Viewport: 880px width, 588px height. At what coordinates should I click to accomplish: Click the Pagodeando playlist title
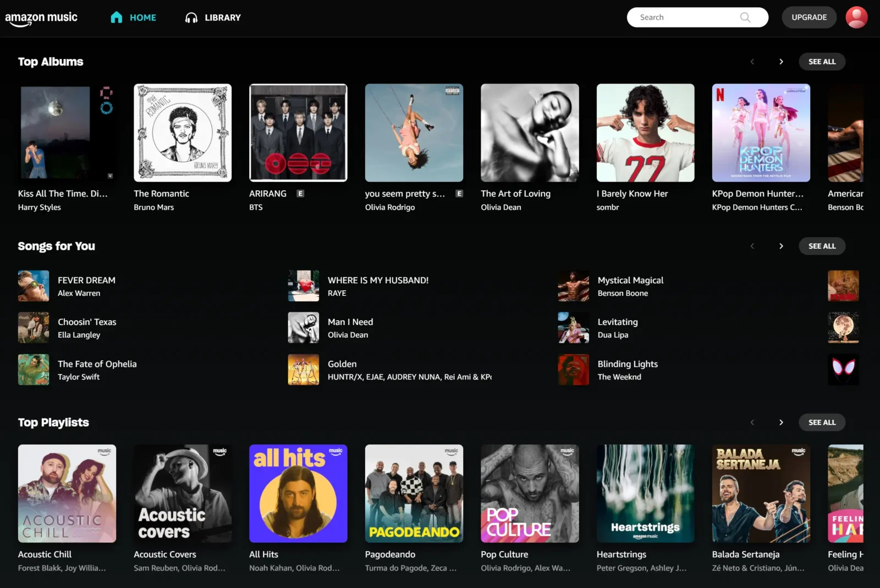(390, 554)
